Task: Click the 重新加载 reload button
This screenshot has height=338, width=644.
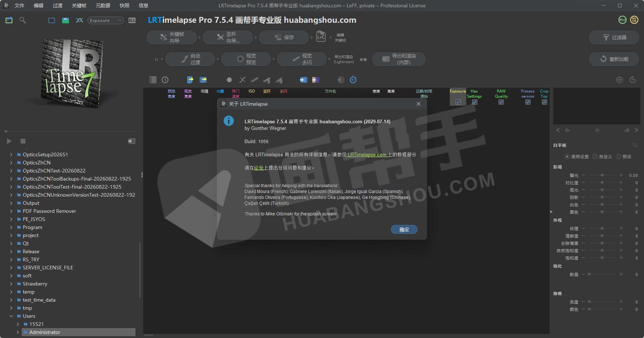Action: (614, 59)
